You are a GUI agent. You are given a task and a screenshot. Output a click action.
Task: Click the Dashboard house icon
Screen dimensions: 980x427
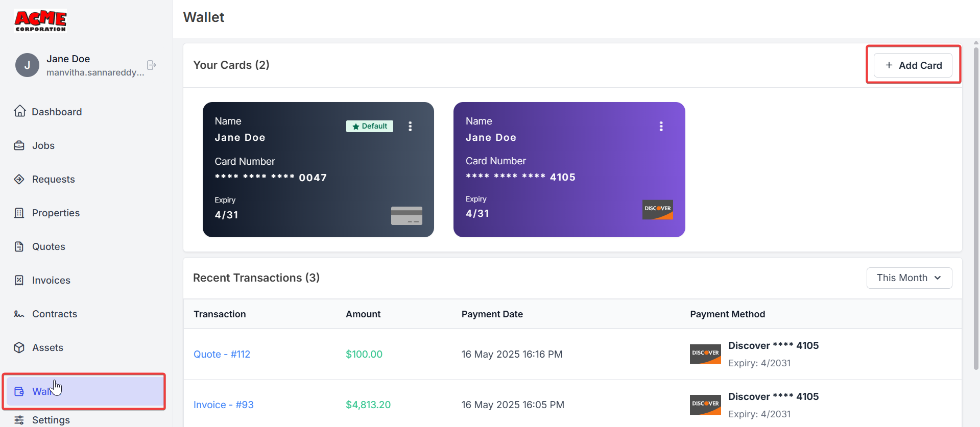(x=20, y=111)
